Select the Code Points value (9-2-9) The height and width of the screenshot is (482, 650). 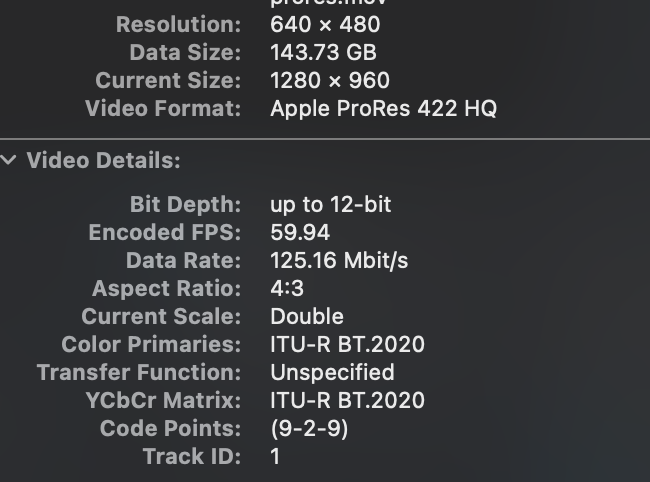pos(309,429)
